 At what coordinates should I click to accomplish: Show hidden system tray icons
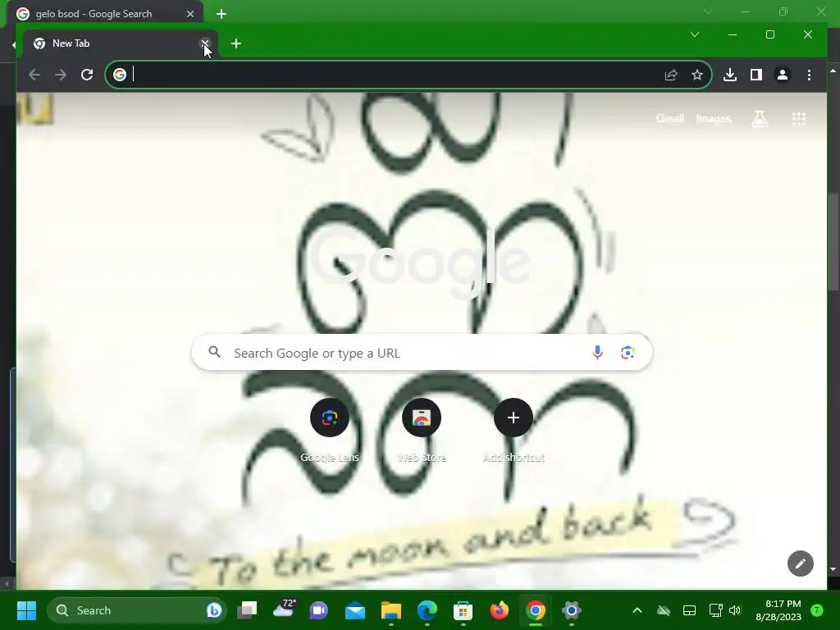coord(637,610)
